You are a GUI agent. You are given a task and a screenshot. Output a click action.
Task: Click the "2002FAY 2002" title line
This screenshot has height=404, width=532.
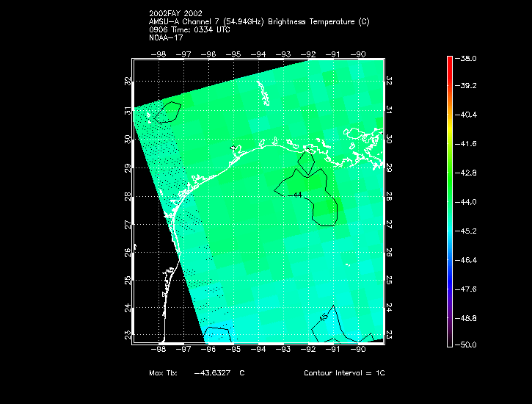175,13
